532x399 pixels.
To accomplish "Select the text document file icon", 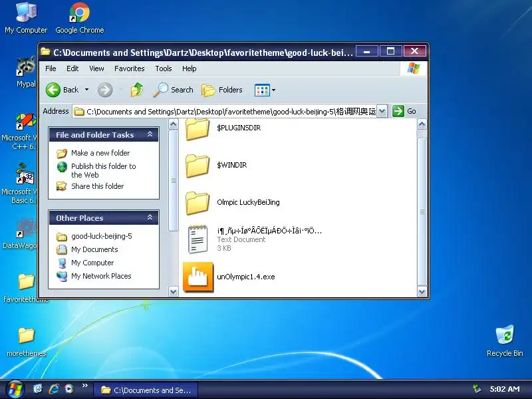I will [x=198, y=239].
